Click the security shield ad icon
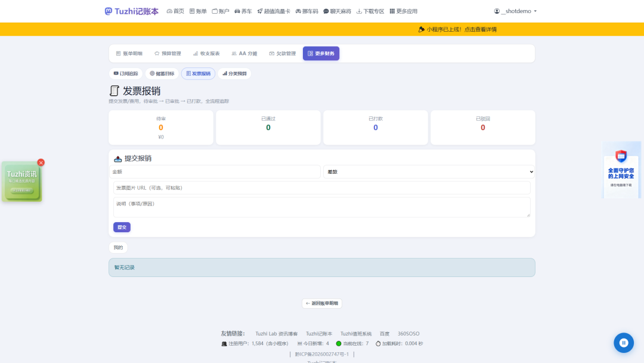The width and height of the screenshot is (644, 363). (x=621, y=156)
